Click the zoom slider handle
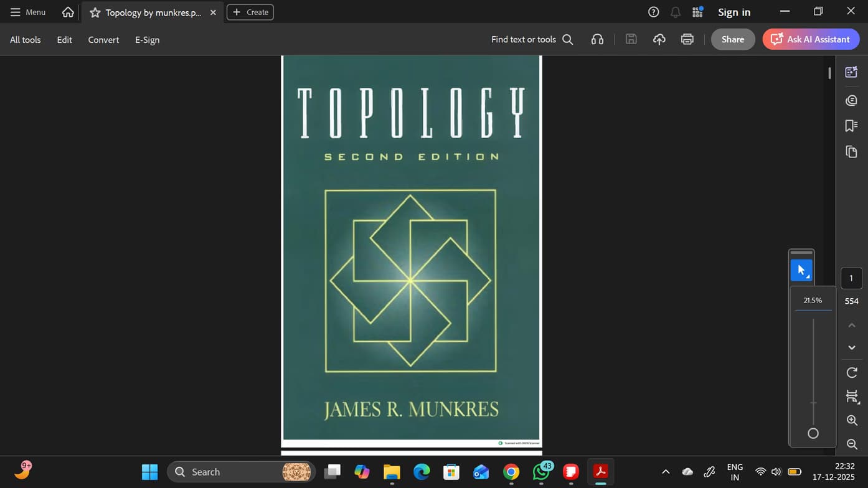Image resolution: width=868 pixels, height=488 pixels. point(813,433)
